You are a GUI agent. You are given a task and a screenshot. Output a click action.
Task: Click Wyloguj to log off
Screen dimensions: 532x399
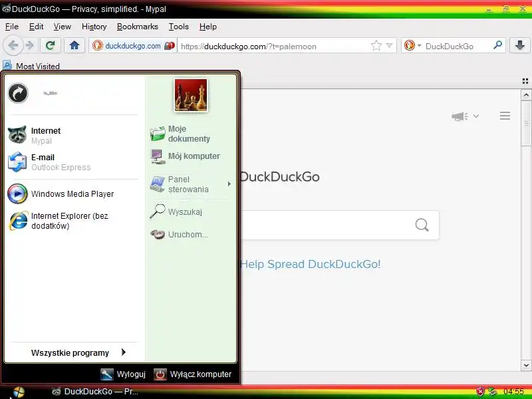[x=123, y=374]
